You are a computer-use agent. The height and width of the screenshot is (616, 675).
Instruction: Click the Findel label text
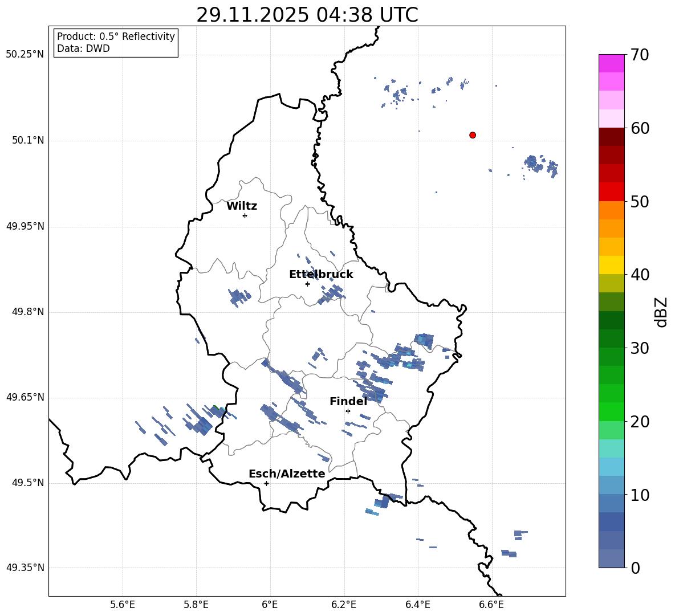point(348,402)
